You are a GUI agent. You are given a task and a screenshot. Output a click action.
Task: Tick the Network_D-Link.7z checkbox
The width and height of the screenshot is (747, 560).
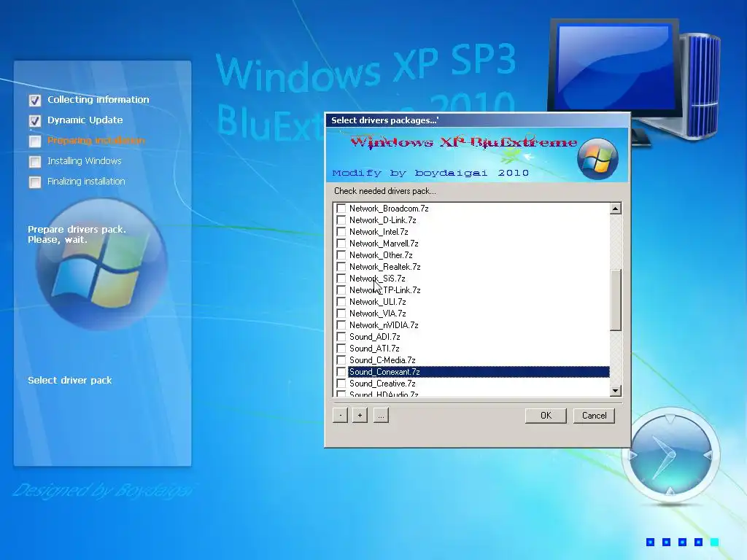point(341,220)
